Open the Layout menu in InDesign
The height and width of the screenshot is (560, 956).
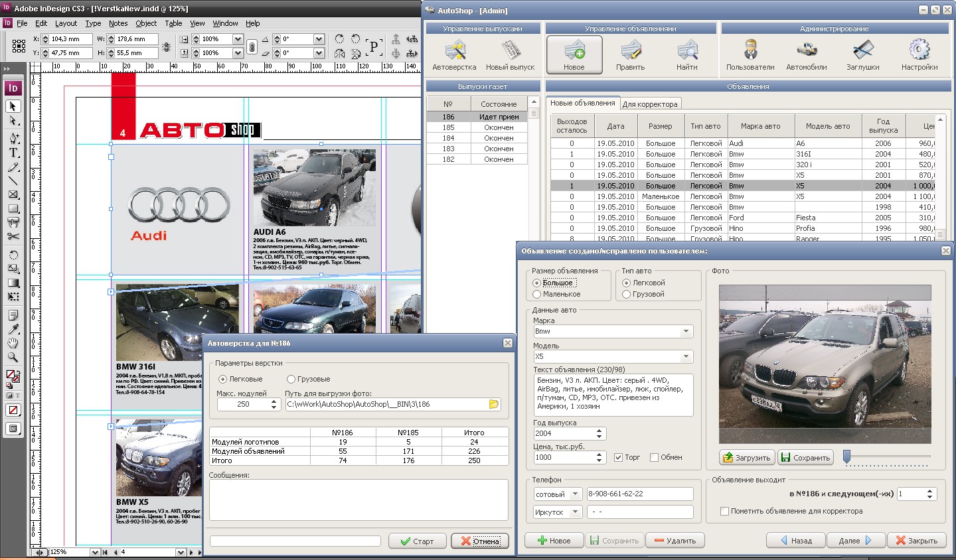click(x=66, y=23)
